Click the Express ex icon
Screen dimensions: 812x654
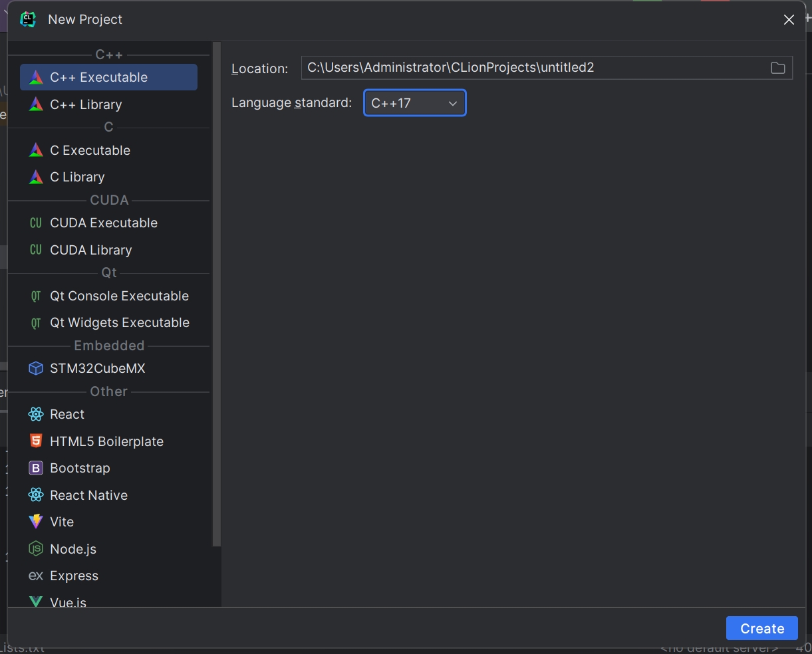point(36,576)
